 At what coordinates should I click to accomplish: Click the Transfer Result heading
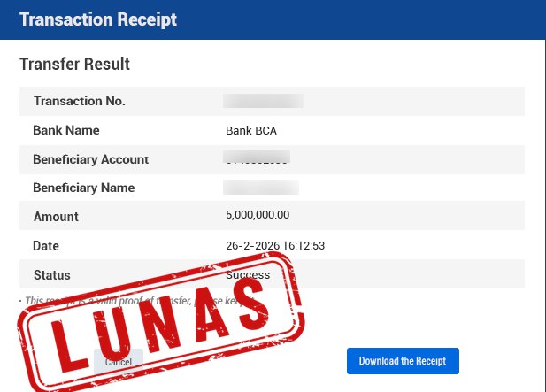[74, 64]
